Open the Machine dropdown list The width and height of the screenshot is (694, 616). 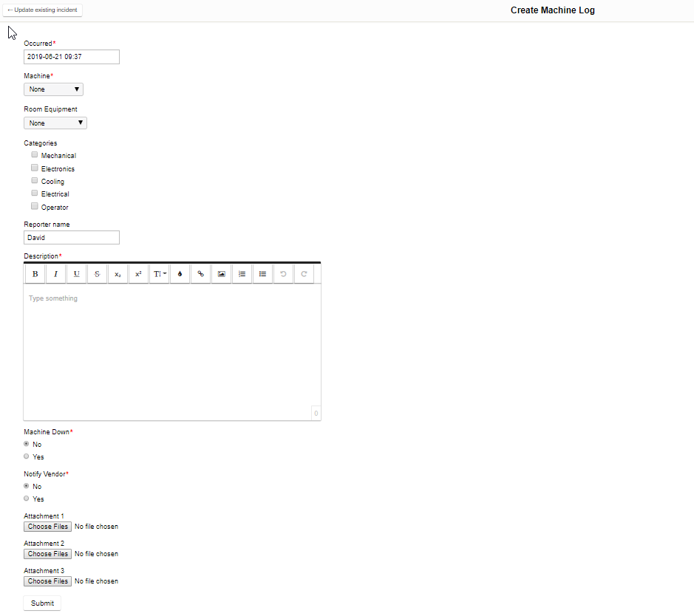click(x=53, y=89)
